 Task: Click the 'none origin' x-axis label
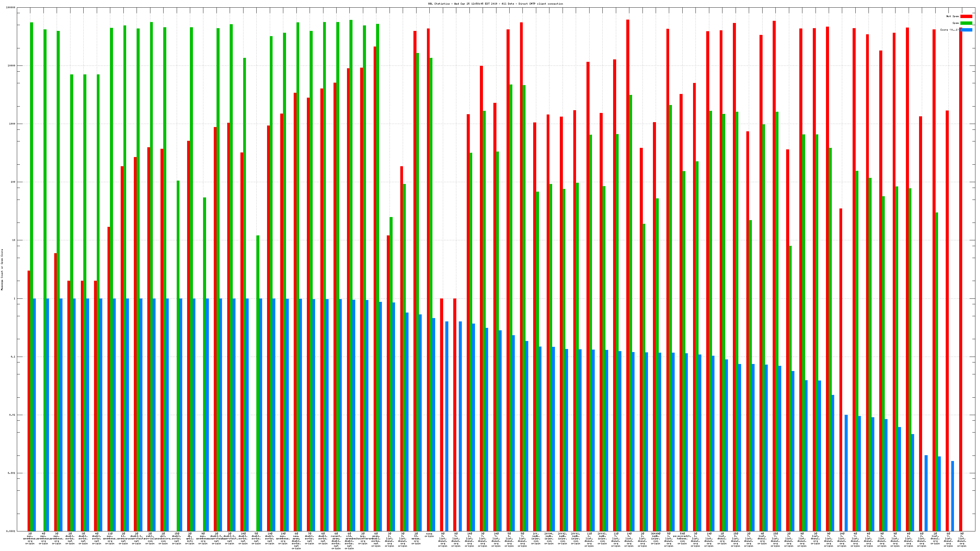point(429,535)
